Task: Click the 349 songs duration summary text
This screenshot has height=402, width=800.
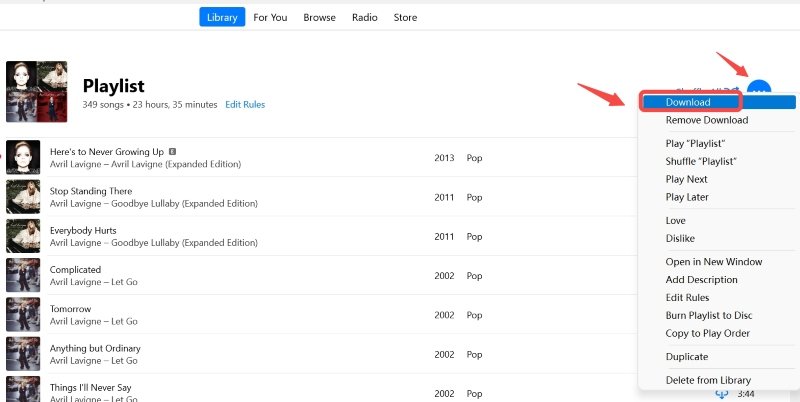Action: (149, 105)
